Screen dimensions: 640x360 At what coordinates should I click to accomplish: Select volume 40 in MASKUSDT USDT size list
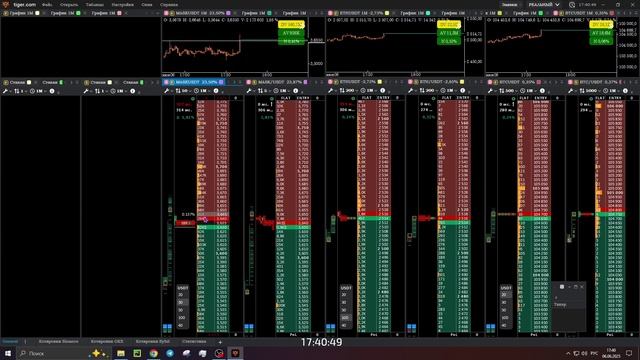(182, 325)
